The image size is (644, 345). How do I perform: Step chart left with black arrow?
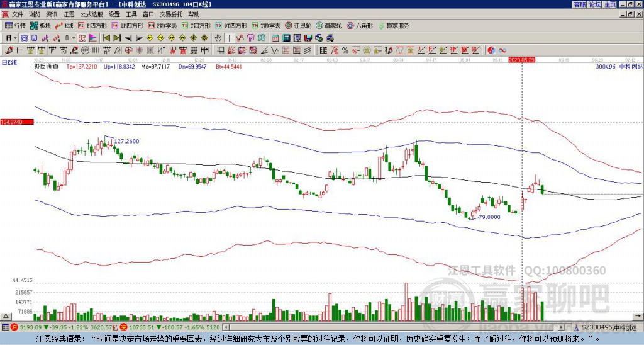point(128,38)
